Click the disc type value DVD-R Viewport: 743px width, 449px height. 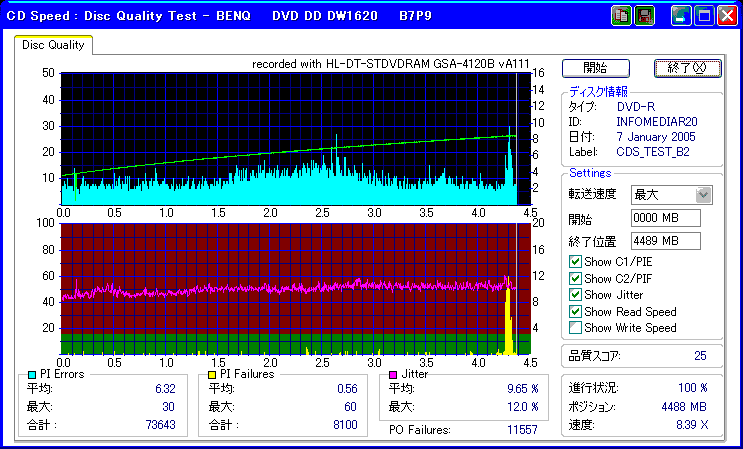click(x=636, y=107)
